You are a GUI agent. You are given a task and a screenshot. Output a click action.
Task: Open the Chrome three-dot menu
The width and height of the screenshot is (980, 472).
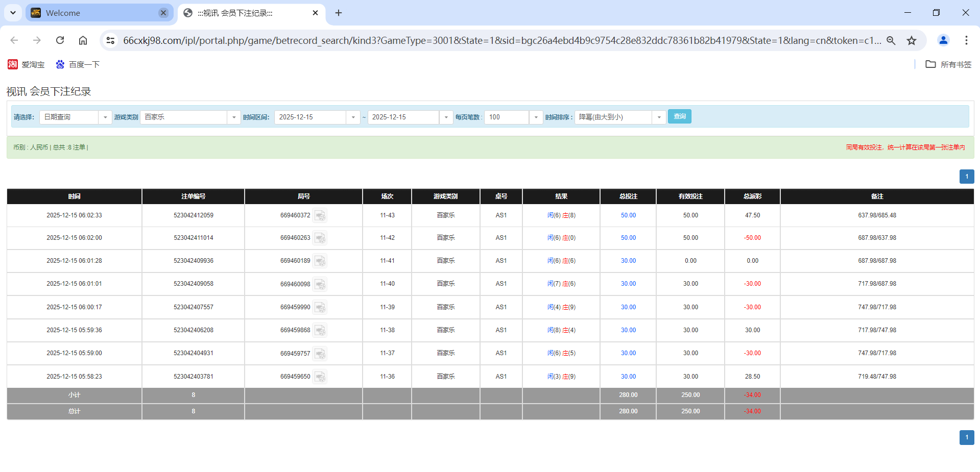966,40
